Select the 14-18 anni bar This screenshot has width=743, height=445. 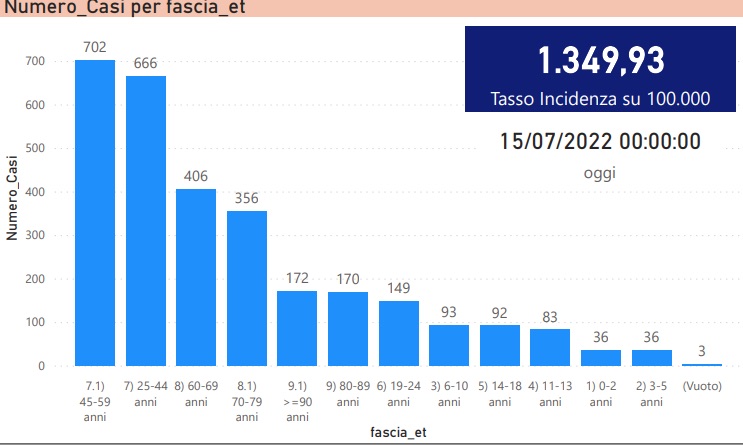click(500, 345)
